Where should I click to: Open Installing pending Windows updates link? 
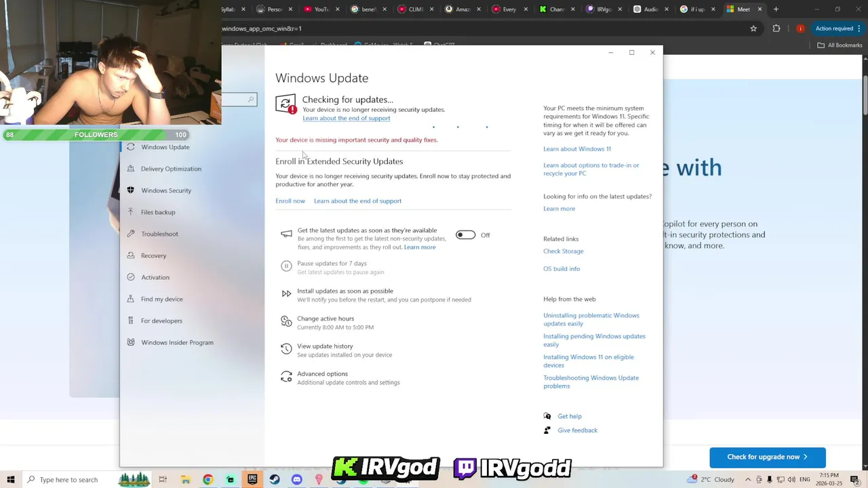tap(594, 340)
